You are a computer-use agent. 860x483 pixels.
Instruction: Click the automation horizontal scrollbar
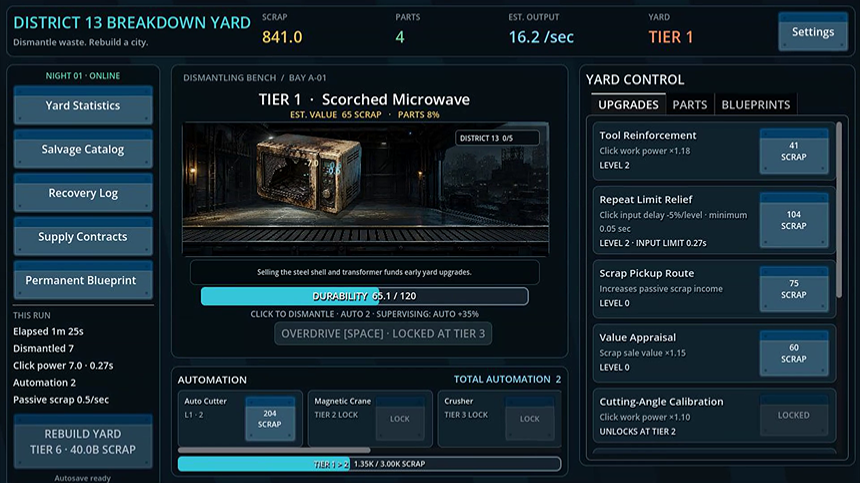point(274,450)
